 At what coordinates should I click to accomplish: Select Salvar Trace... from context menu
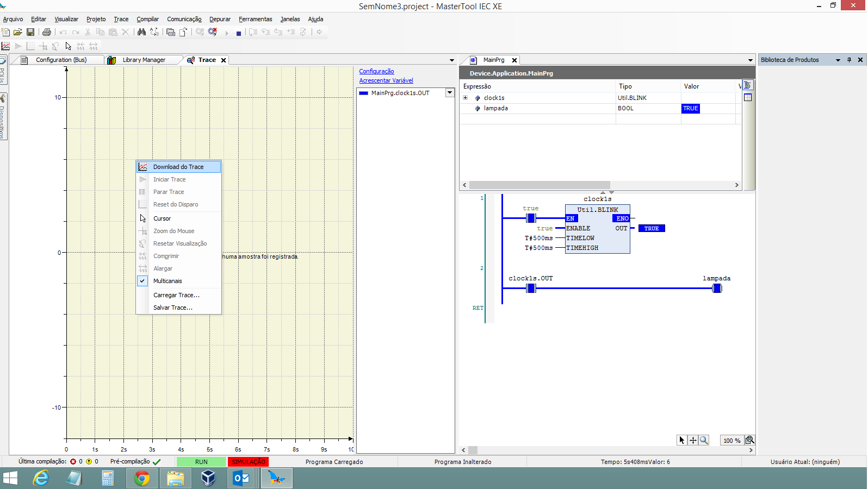point(172,308)
